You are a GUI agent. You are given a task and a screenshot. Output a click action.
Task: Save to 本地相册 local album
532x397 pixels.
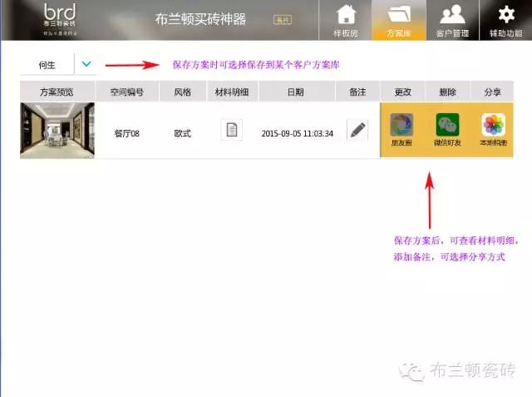493,130
